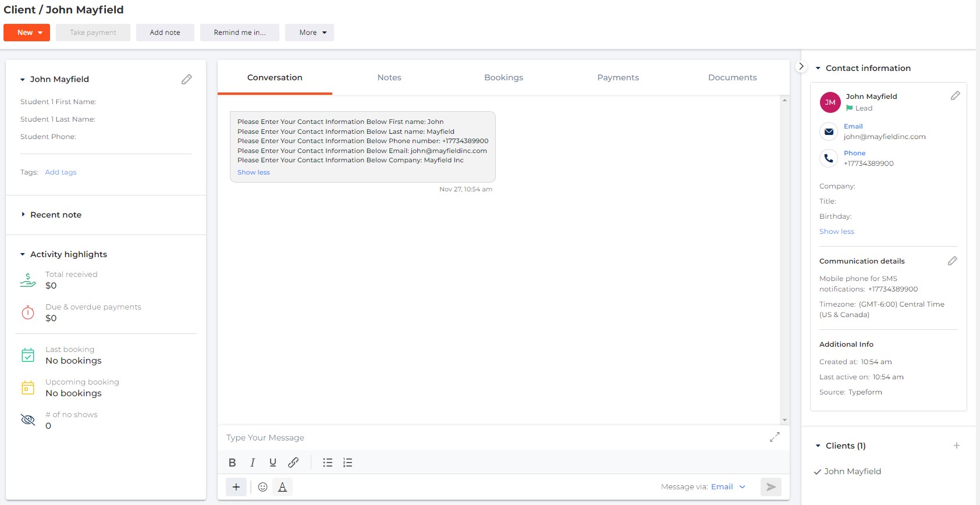
Task: Switch to the Payments tab
Action: (x=618, y=77)
